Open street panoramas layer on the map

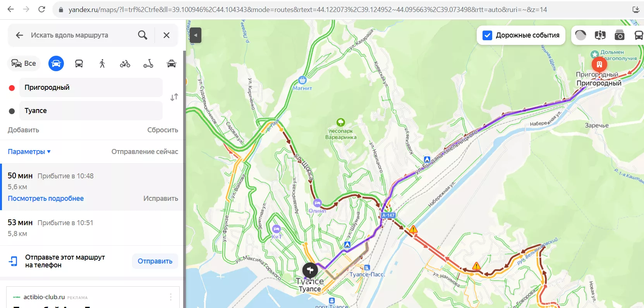pos(600,35)
